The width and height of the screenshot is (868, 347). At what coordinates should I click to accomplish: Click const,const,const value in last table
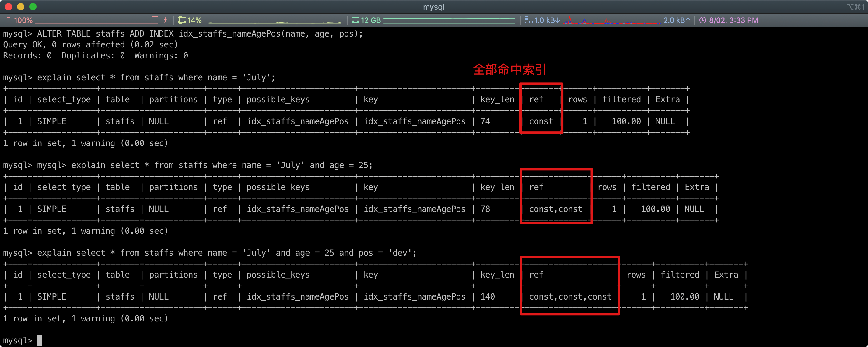tap(570, 296)
